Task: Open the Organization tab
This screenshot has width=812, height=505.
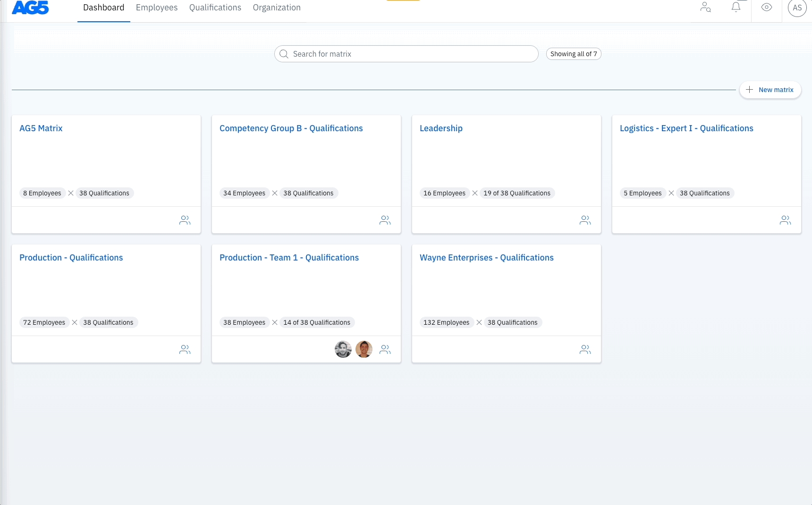Action: (x=277, y=8)
